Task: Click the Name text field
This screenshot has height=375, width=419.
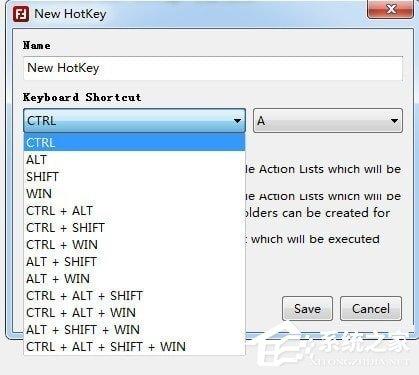Action: tap(213, 68)
